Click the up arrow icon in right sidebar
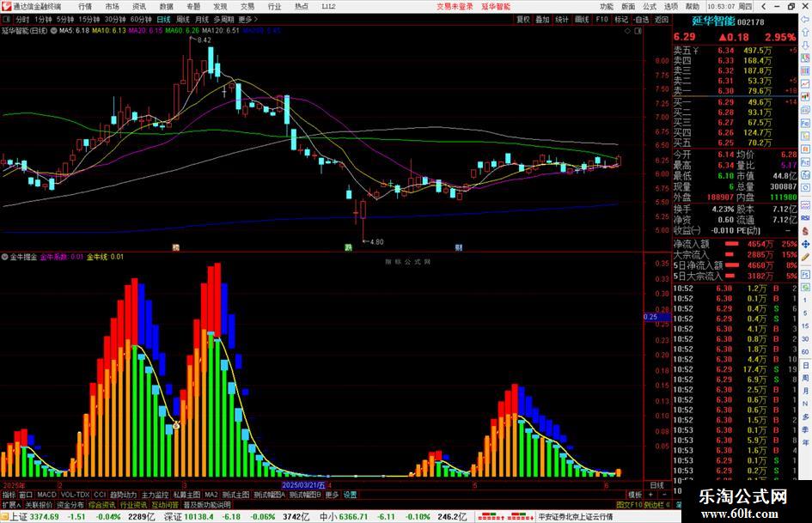The height and width of the screenshot is (523, 812). click(x=805, y=33)
